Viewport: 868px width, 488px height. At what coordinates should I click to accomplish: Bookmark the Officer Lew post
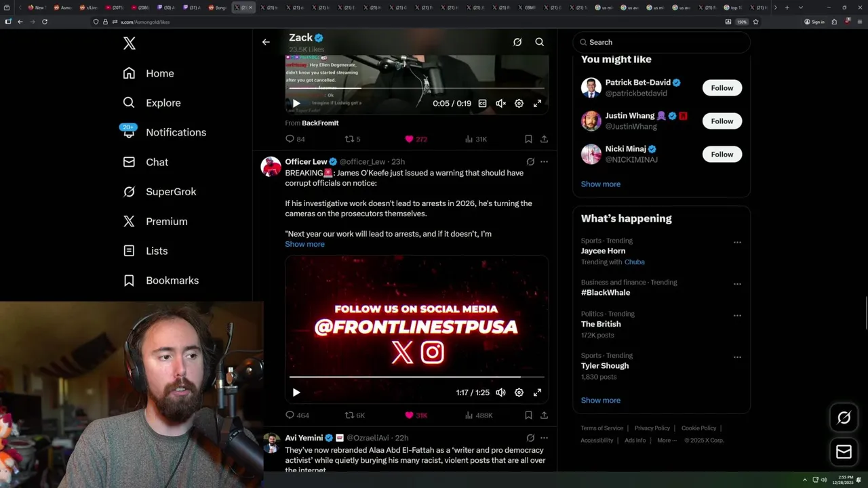point(528,415)
